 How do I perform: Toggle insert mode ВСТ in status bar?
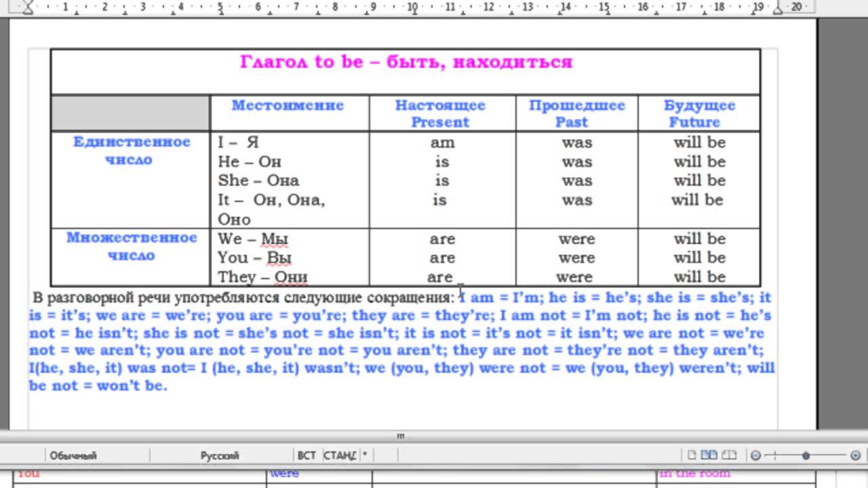coord(307,455)
